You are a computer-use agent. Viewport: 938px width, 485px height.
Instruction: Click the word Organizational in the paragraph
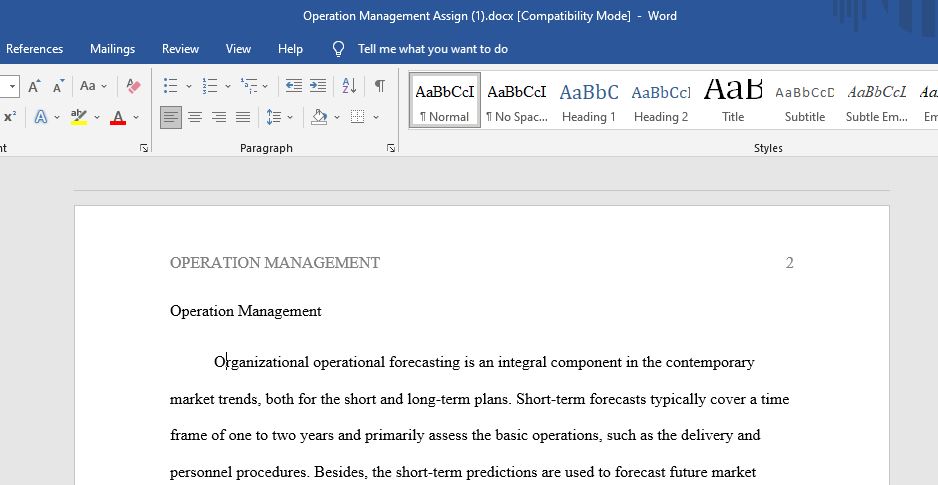[x=261, y=362]
